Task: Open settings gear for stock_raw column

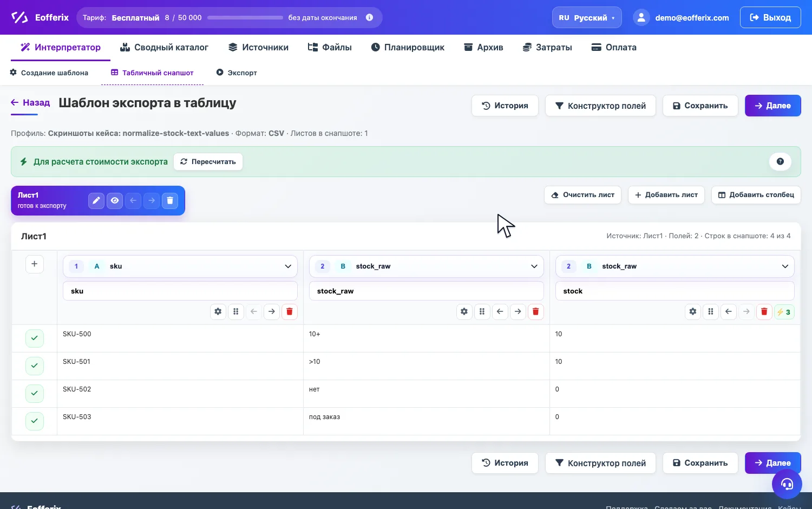Action: pyautogui.click(x=464, y=311)
